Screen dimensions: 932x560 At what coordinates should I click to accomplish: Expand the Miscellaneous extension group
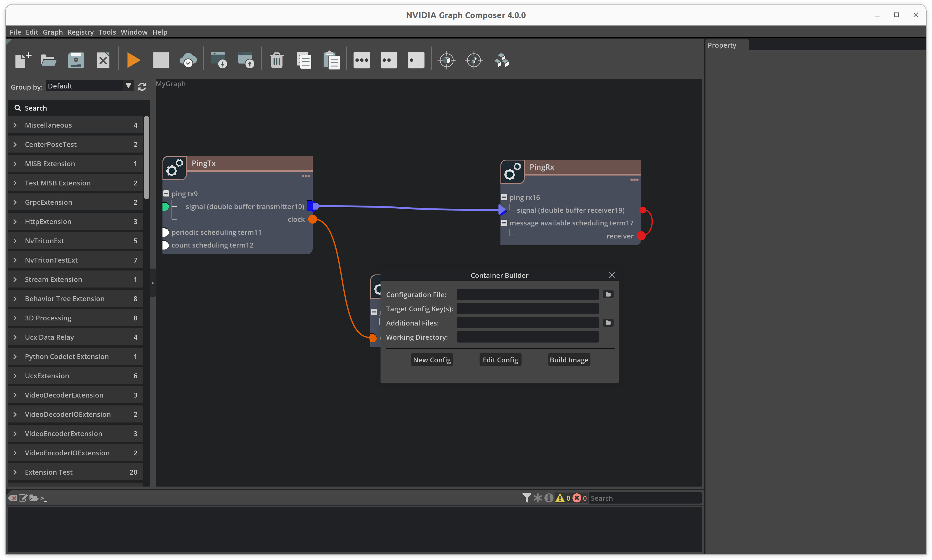click(x=15, y=124)
